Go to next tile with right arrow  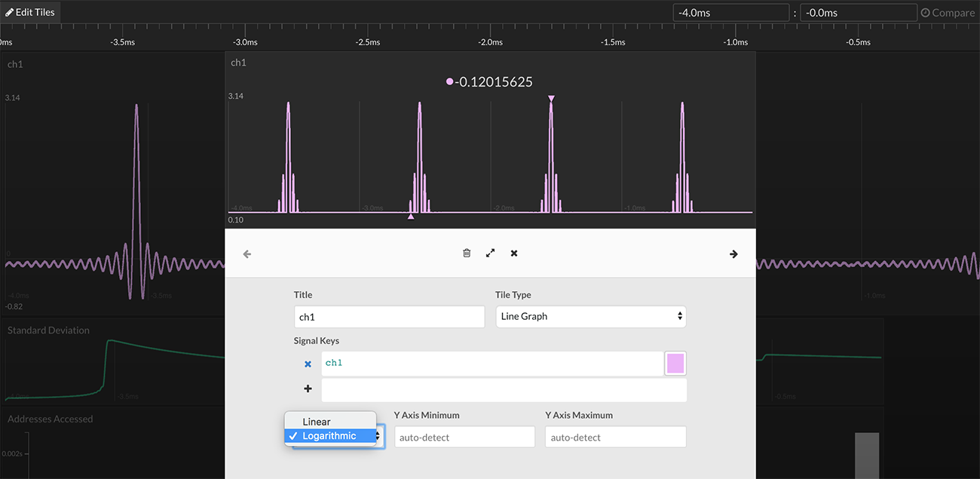point(733,254)
